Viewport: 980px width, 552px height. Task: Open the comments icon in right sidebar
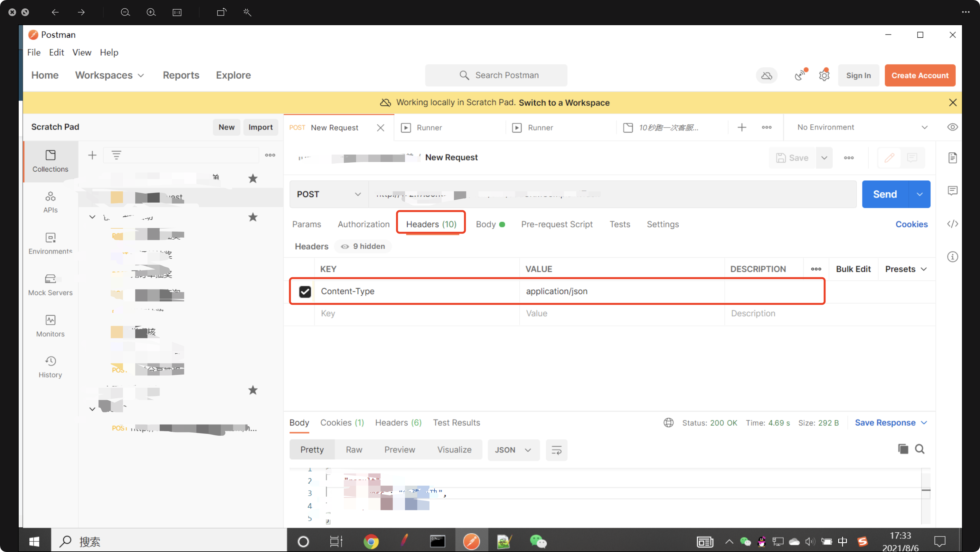[x=952, y=190]
